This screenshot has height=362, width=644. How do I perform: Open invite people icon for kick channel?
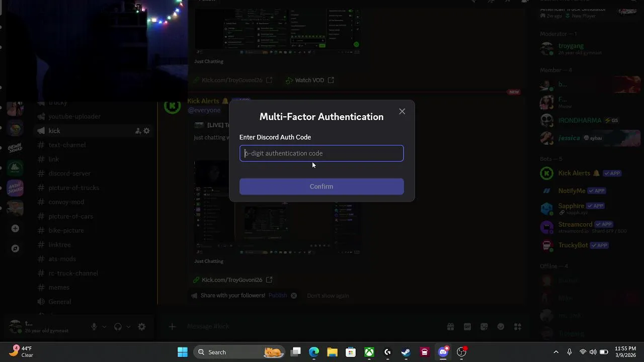(x=138, y=131)
